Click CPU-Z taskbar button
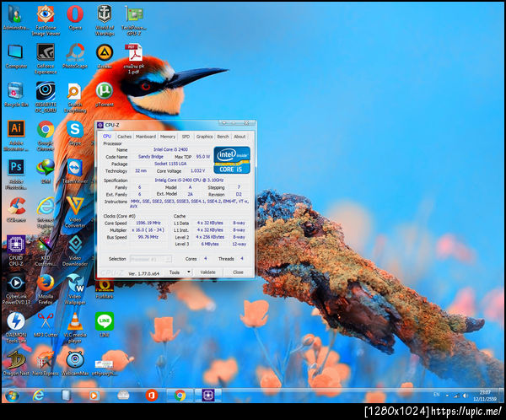Viewport: 506px width, 420px height. [x=208, y=396]
